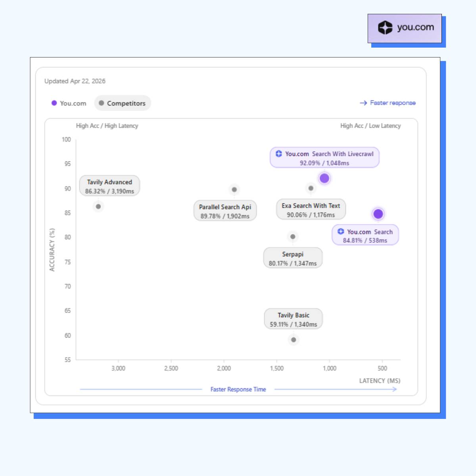Click the Parallel Search Api 89.78% label

coord(225,211)
